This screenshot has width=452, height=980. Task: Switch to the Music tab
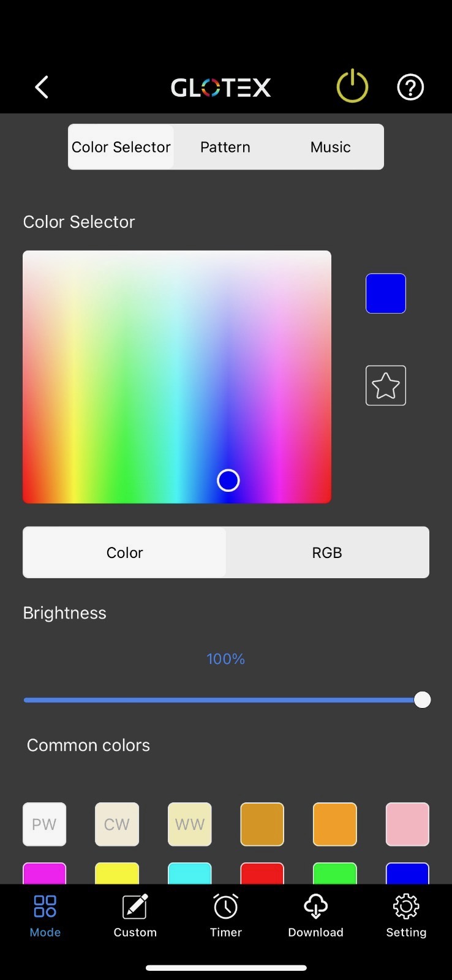coord(330,147)
